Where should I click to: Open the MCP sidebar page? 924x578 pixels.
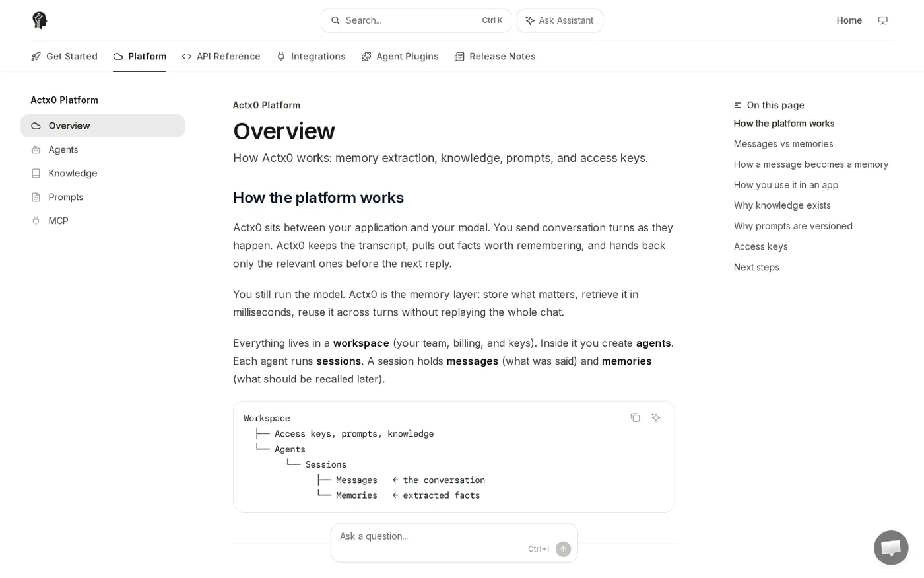[x=102, y=221]
